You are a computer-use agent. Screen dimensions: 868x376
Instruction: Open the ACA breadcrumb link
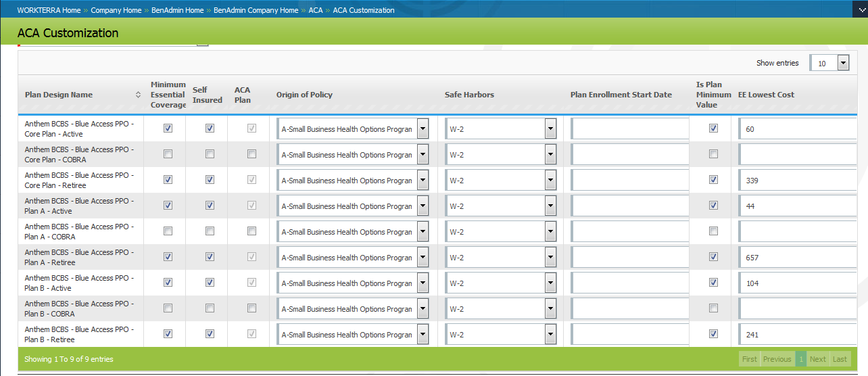pyautogui.click(x=315, y=10)
